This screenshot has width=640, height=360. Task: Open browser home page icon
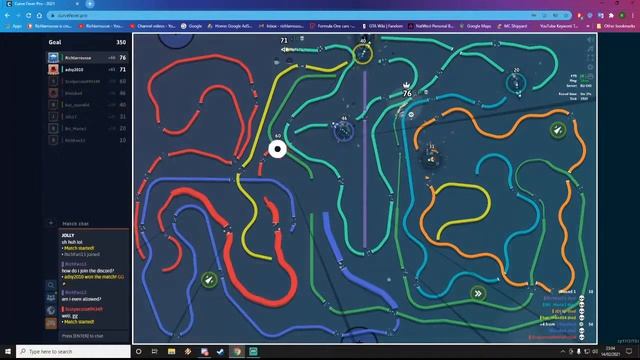pyautogui.click(x=39, y=16)
